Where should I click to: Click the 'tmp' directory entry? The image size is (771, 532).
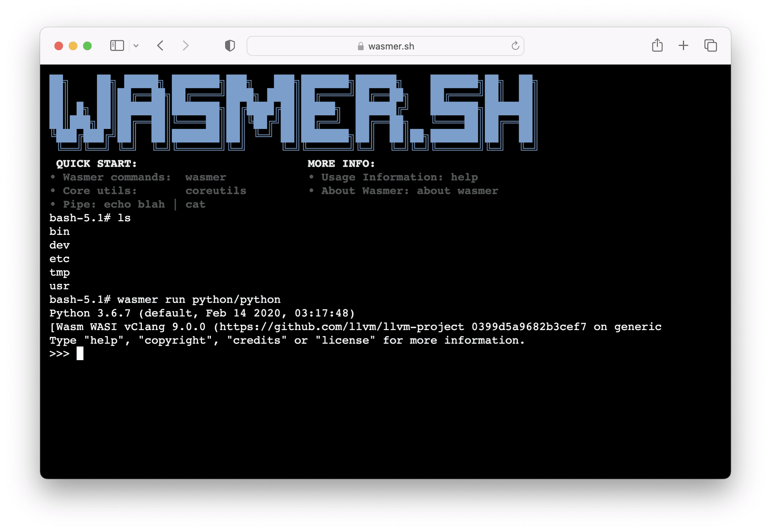(x=59, y=273)
